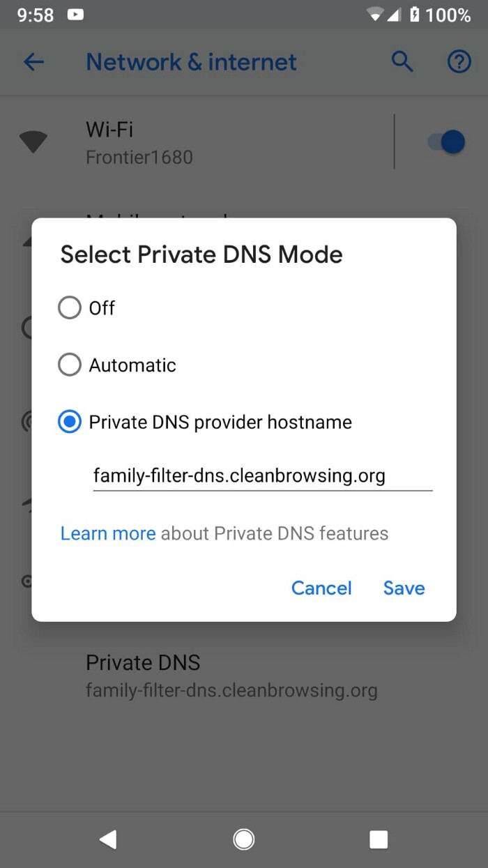Click the Cancel button

click(321, 588)
